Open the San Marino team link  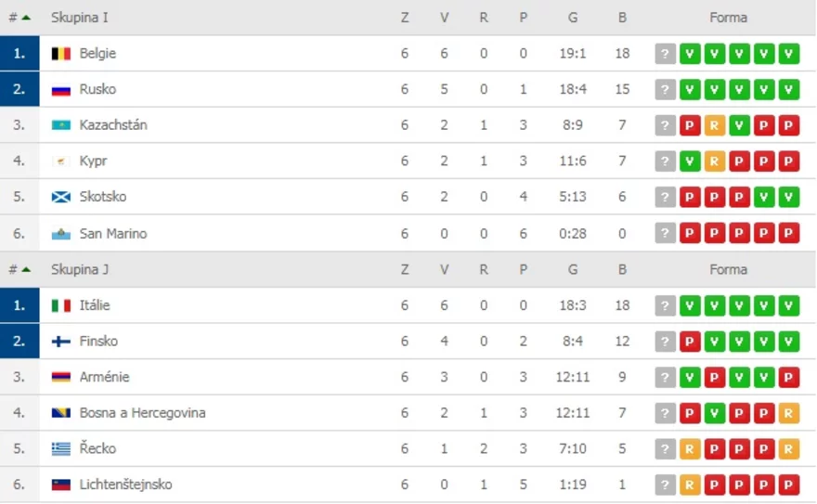113,234
